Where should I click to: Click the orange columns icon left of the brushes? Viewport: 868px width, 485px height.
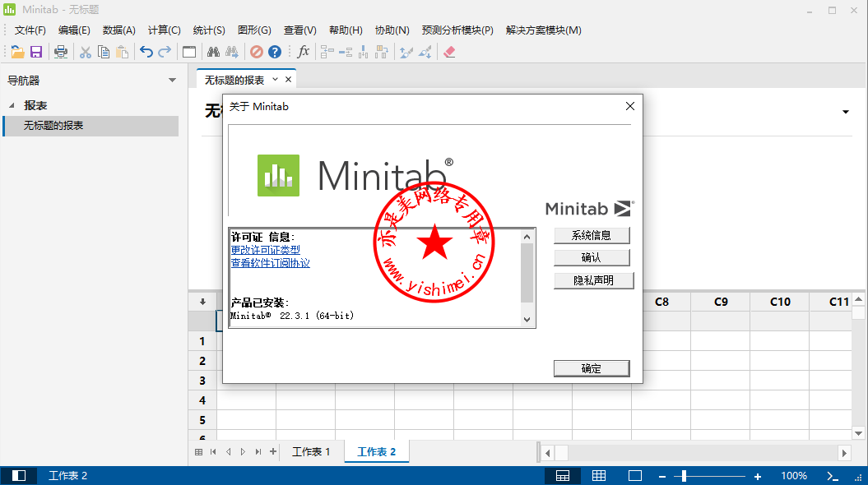382,52
